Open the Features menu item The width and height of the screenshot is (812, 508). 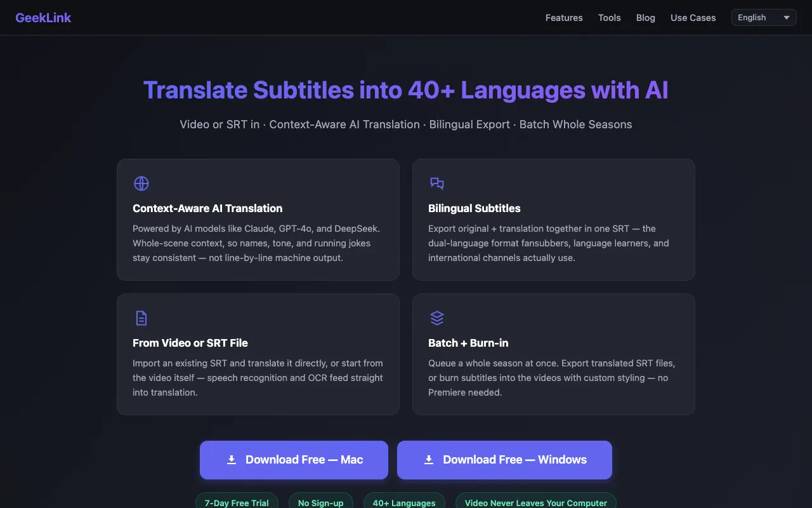[564, 18]
